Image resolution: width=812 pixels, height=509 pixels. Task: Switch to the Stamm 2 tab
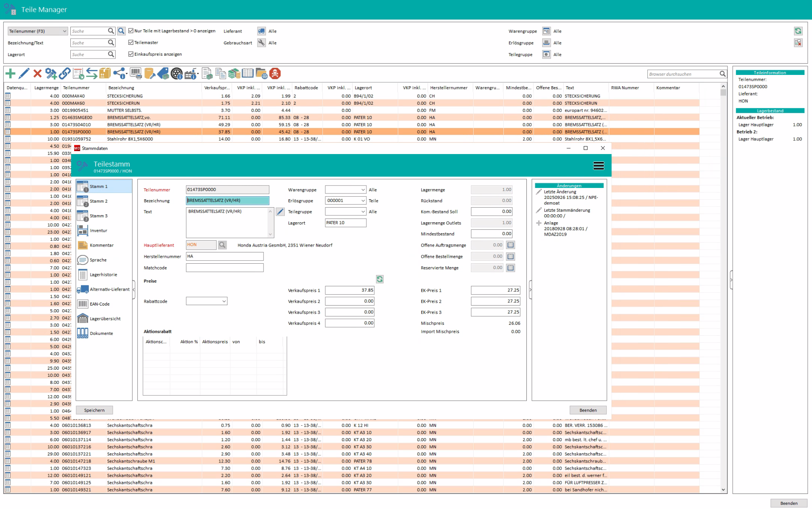[x=98, y=201]
